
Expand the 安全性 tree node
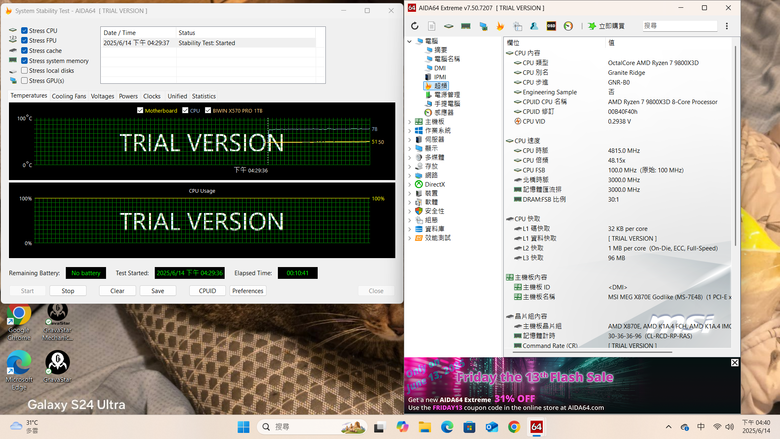point(409,211)
